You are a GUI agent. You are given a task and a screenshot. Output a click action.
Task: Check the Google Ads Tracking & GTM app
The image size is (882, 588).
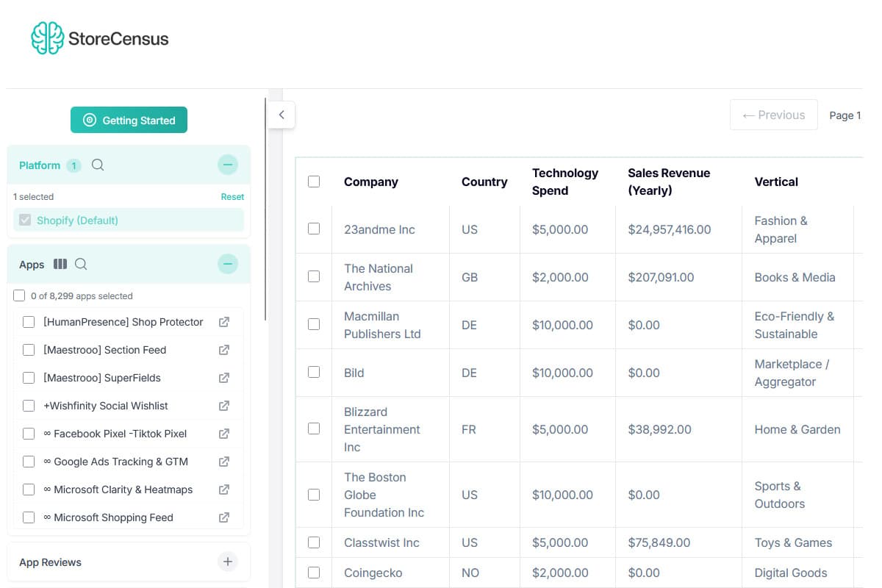[x=29, y=462]
